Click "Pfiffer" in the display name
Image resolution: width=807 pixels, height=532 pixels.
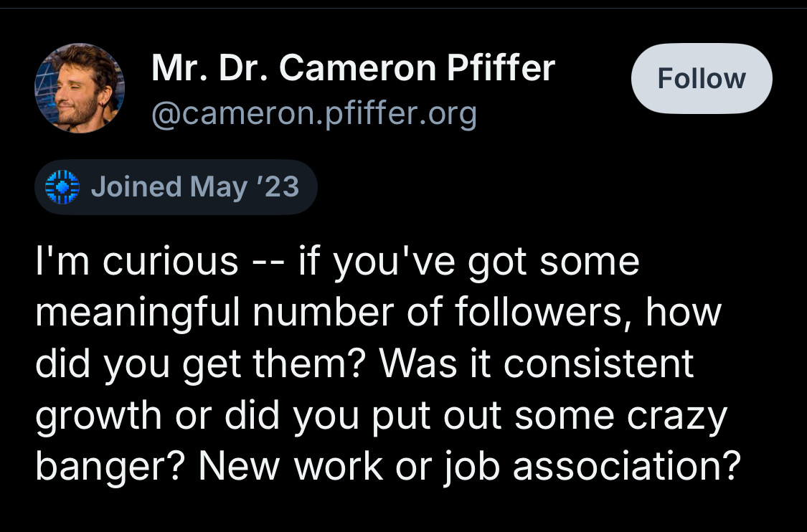pyautogui.click(x=501, y=68)
